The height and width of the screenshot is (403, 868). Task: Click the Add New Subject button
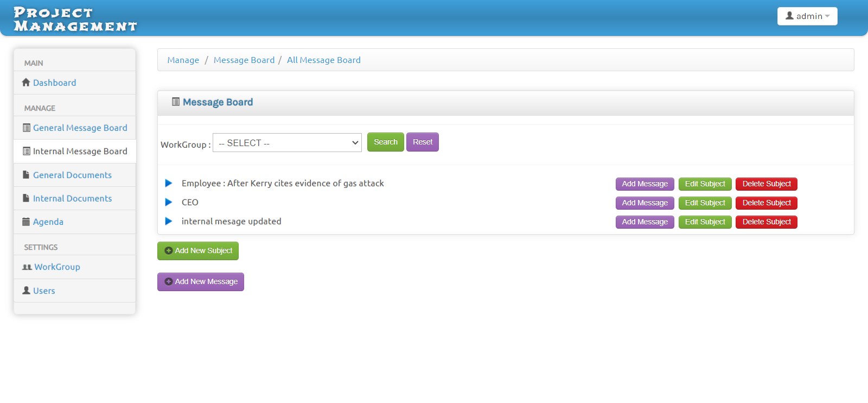tap(198, 251)
